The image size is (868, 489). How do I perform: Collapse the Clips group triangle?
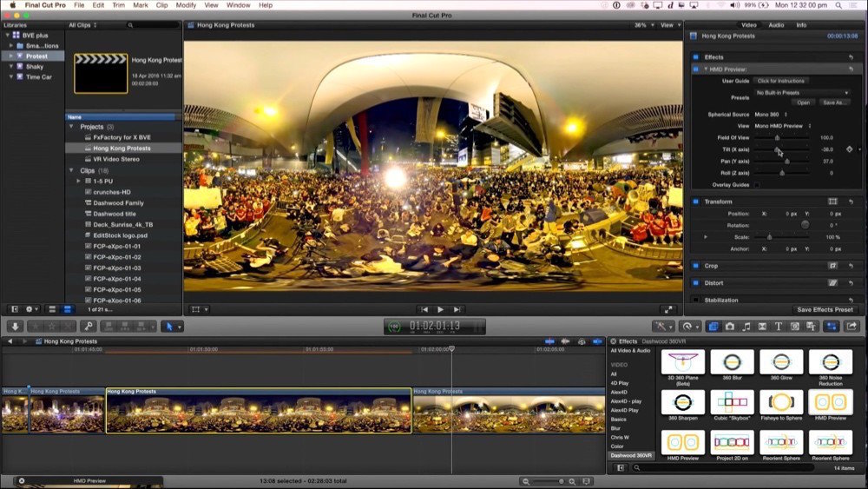[x=71, y=170]
